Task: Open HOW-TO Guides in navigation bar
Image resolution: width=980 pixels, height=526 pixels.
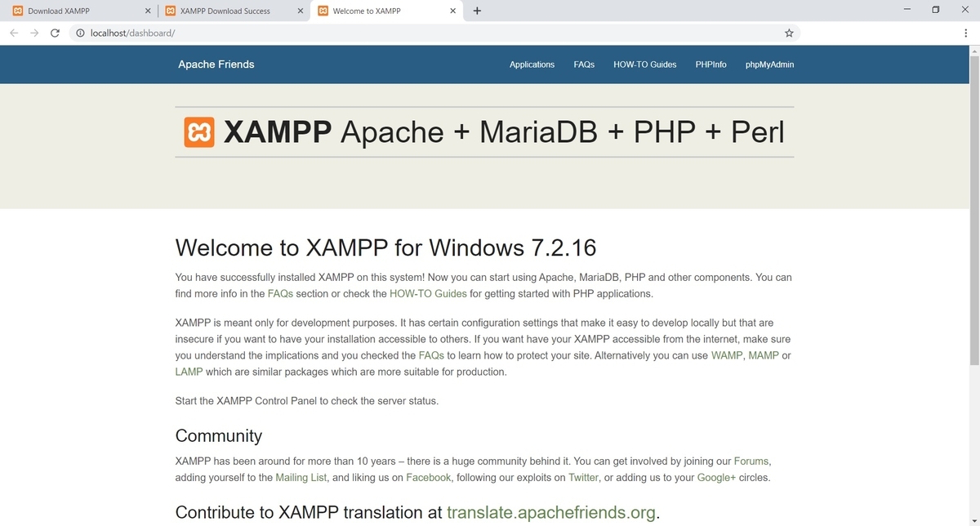Action: (x=645, y=65)
